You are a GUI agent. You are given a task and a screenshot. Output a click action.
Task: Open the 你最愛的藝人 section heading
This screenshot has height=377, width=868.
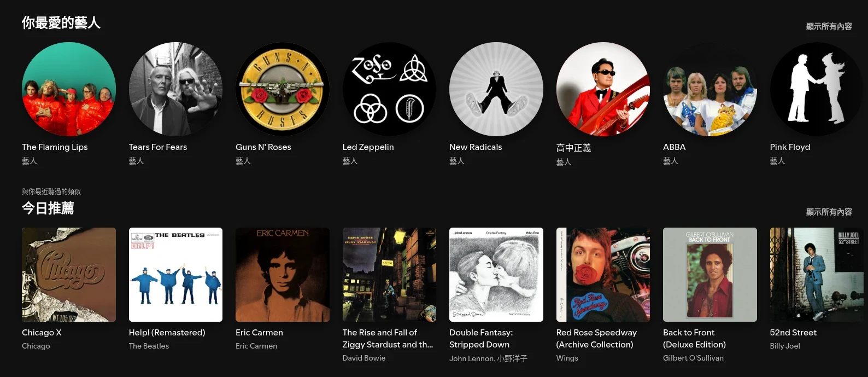[61, 23]
